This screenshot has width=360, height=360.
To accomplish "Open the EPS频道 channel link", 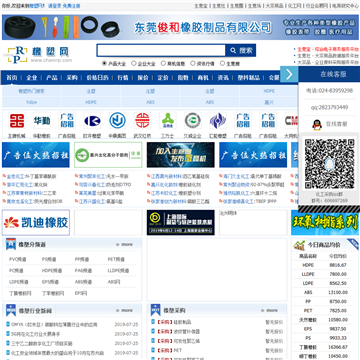I will (50, 282).
